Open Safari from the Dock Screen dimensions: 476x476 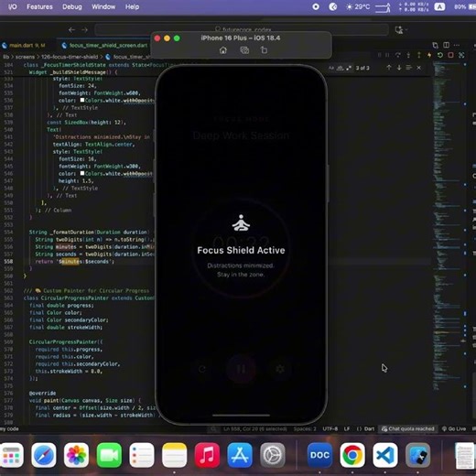[44, 455]
